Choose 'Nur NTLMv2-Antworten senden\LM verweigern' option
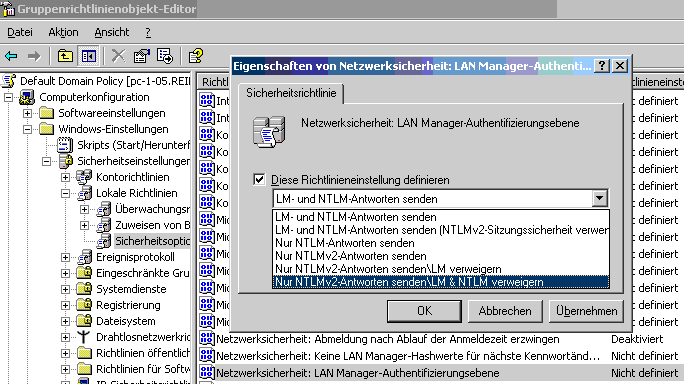 (x=441, y=269)
